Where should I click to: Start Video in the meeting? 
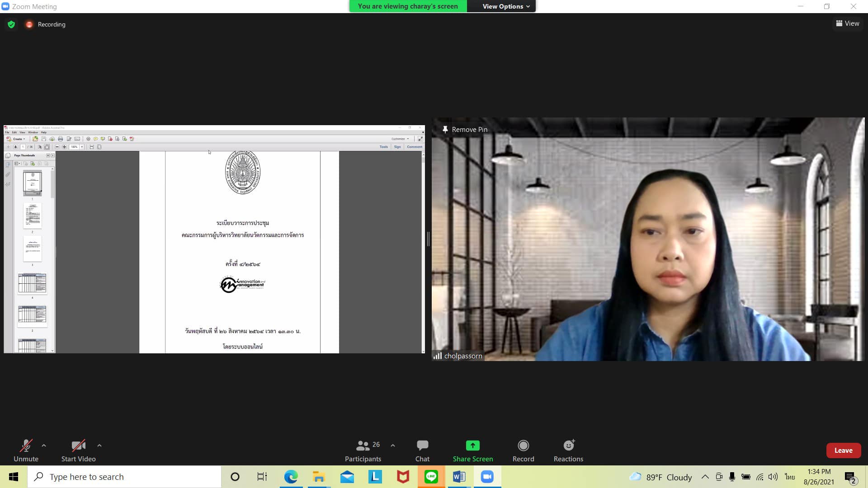pos(78,450)
